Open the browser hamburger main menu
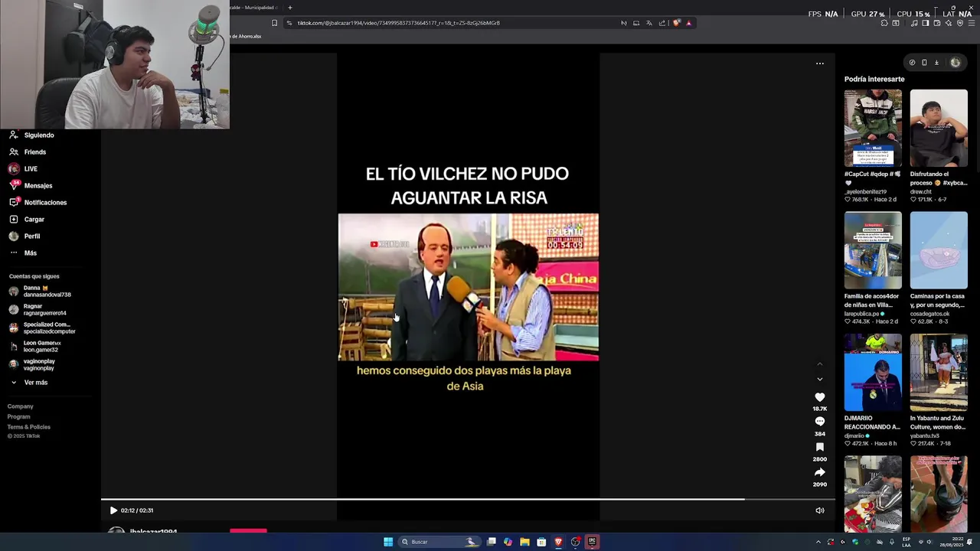This screenshot has width=980, height=551. coord(972,23)
